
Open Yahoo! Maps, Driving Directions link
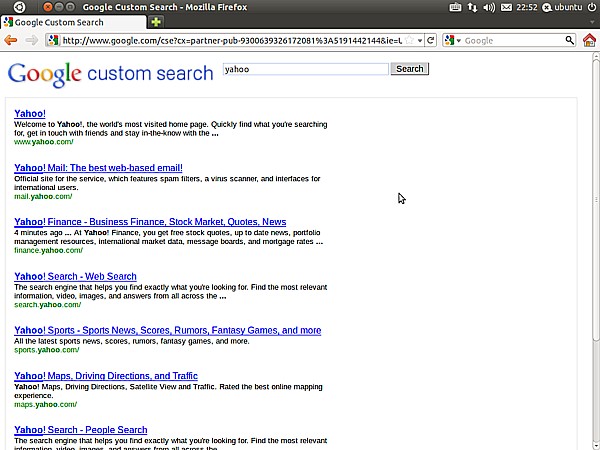point(106,376)
